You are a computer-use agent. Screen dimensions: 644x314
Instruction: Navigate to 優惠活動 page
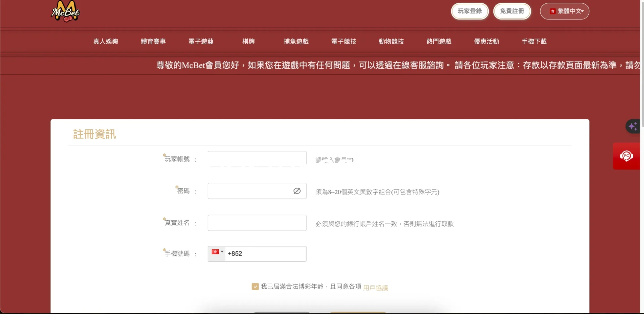pos(486,42)
